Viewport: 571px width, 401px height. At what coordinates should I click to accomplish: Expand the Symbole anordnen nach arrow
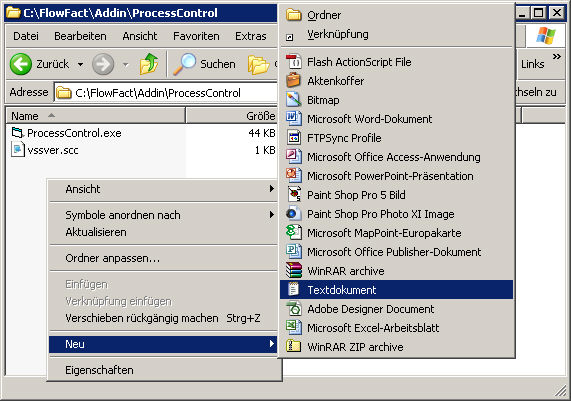click(272, 215)
